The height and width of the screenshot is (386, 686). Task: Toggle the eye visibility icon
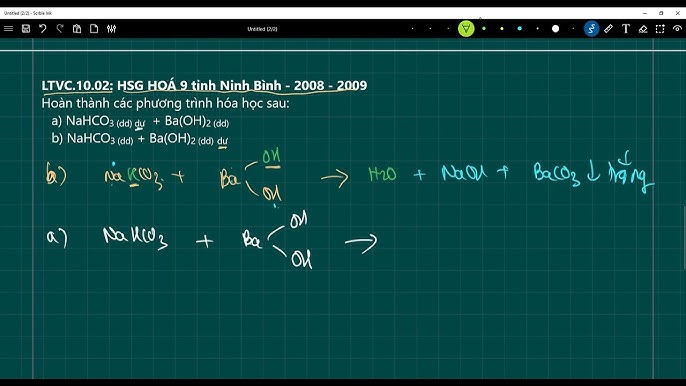pyautogui.click(x=677, y=29)
